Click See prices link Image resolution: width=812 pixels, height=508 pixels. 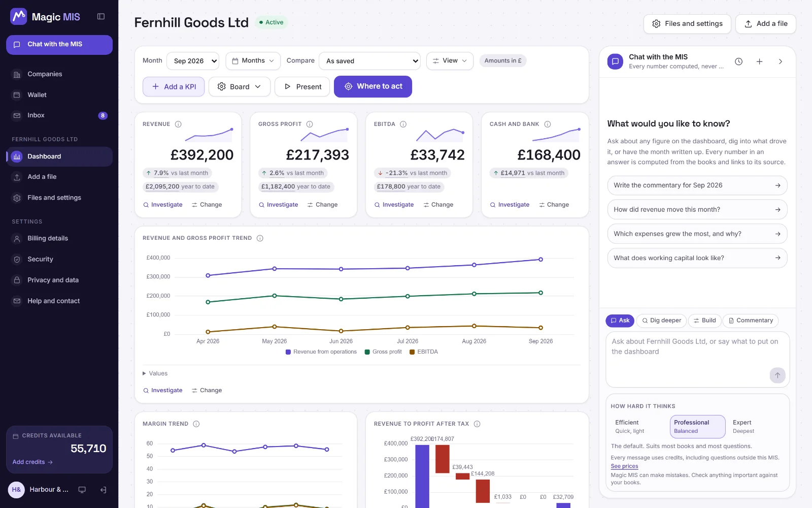[x=624, y=466]
